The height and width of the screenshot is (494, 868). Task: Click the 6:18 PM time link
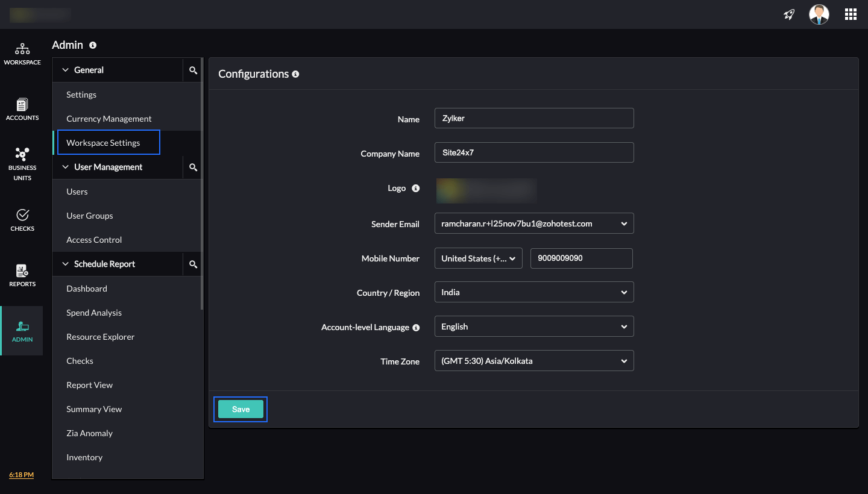pyautogui.click(x=21, y=475)
